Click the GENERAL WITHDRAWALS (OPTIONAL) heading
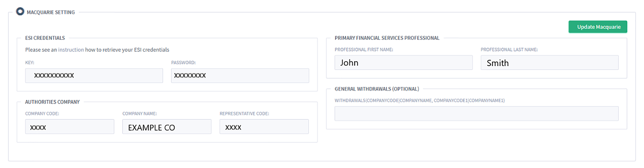 (x=377, y=89)
